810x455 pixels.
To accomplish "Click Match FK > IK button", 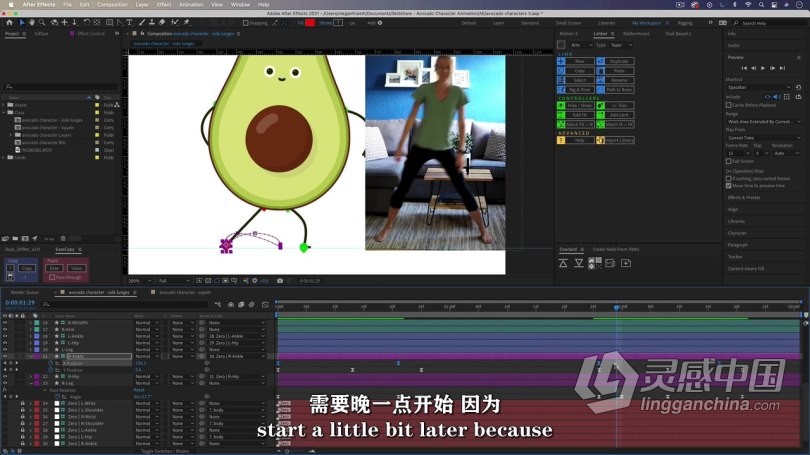I will click(580, 124).
